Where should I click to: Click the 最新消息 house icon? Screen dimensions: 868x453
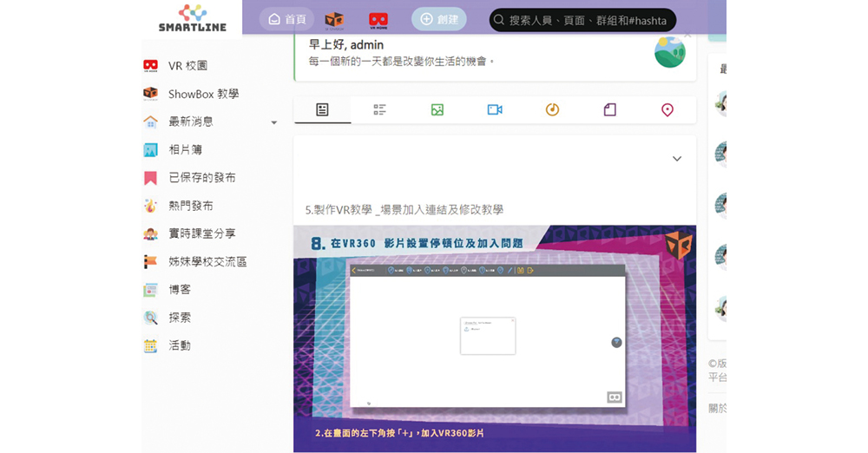pyautogui.click(x=150, y=121)
